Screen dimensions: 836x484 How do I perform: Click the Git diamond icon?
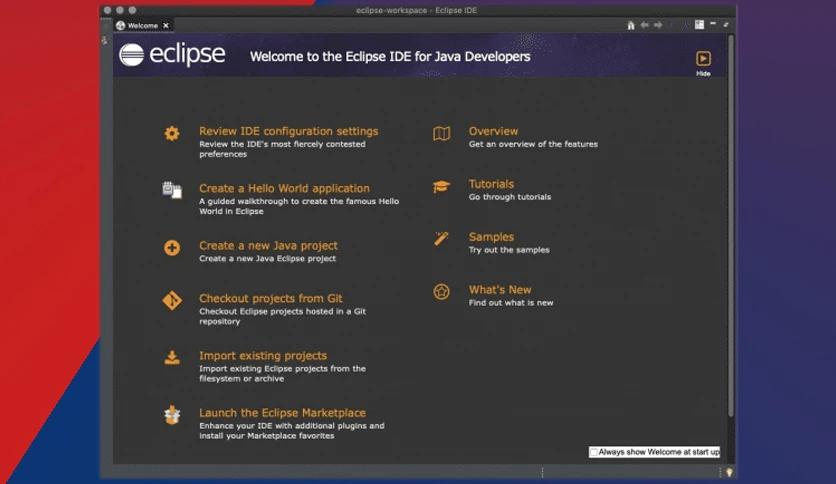coord(172,301)
